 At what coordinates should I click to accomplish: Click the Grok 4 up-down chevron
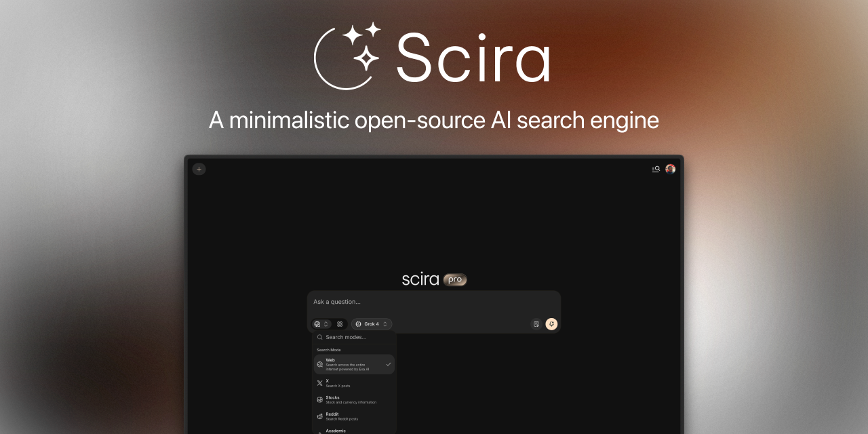point(385,324)
